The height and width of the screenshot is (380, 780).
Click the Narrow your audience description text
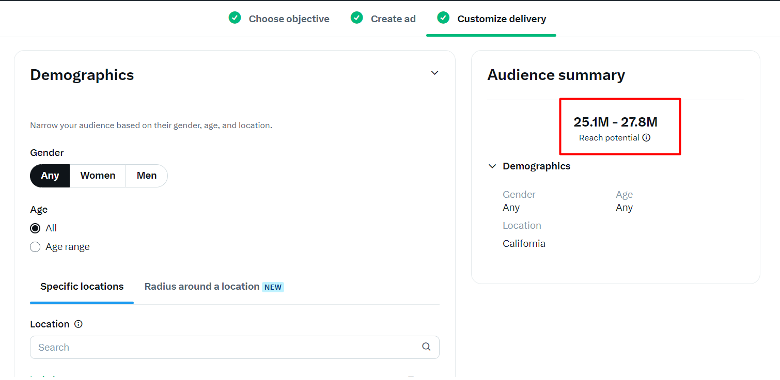click(151, 125)
